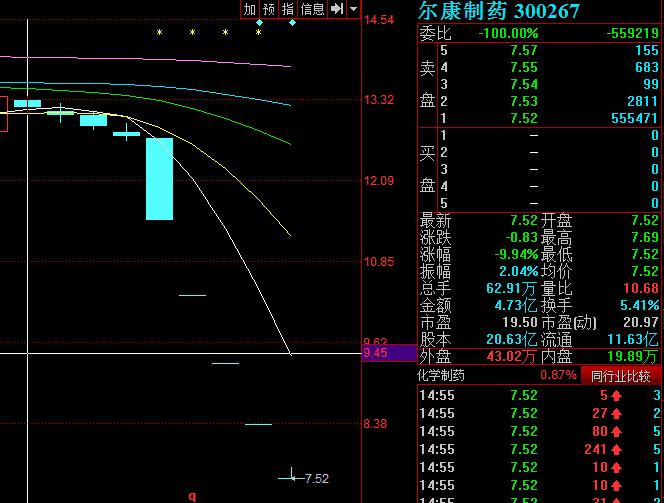Screen dimensions: 664x503
Task: Click the 量比 value 10.68
Action: coord(641,288)
